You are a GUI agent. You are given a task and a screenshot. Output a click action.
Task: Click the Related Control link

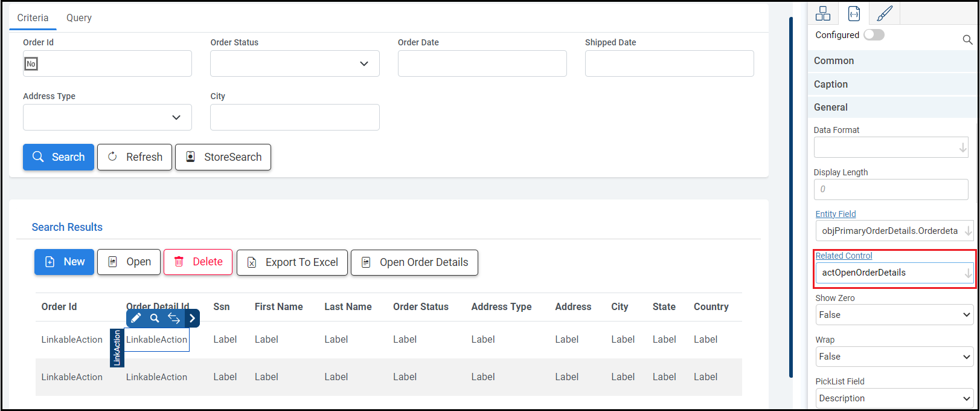point(844,256)
